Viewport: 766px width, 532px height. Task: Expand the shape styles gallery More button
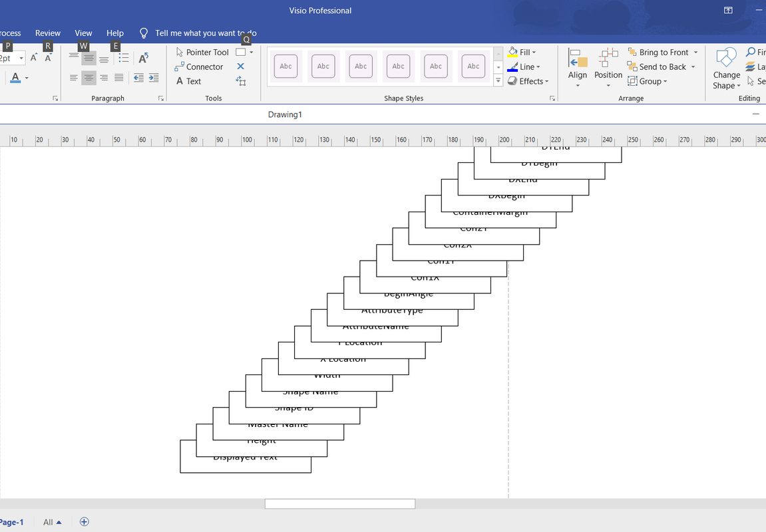[x=498, y=81]
